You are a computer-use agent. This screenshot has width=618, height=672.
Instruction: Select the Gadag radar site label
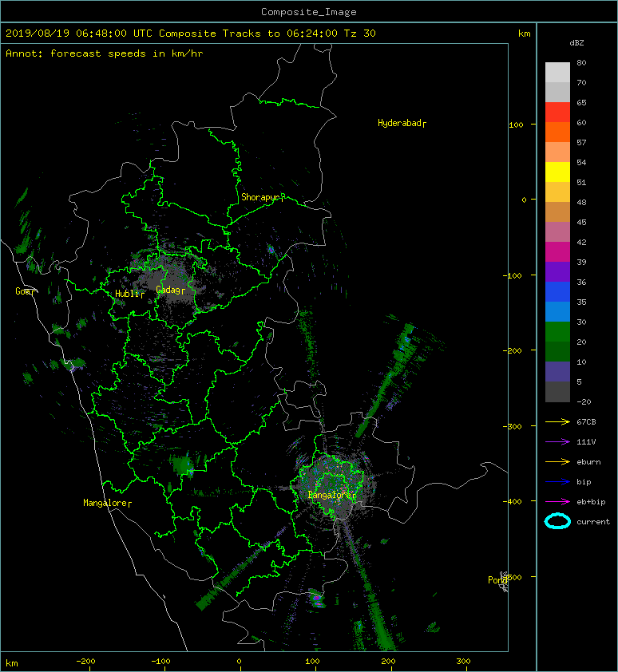(170, 291)
